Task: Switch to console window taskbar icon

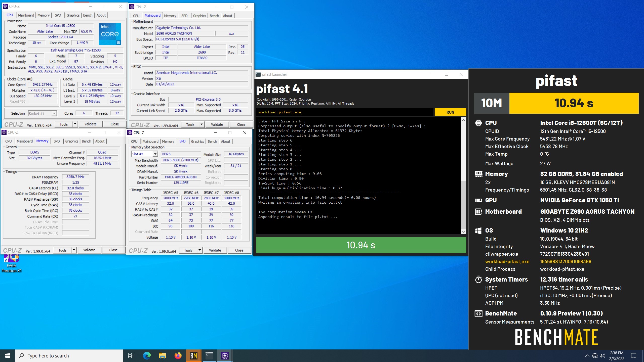Action: (x=209, y=356)
